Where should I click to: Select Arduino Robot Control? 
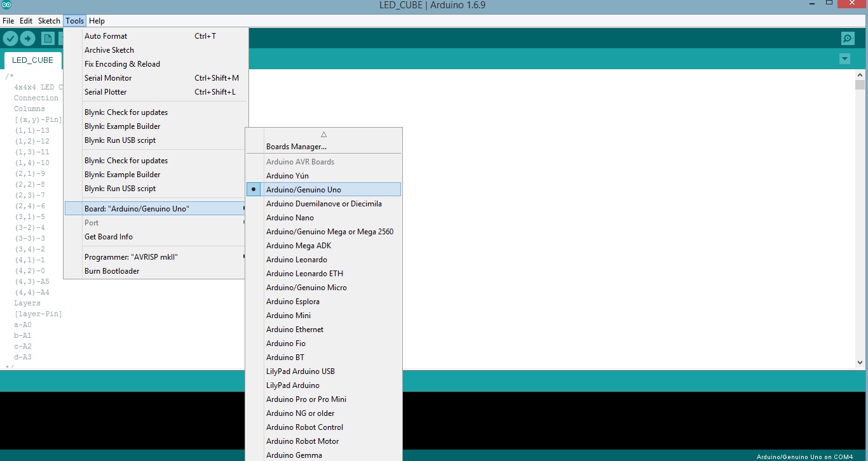pyautogui.click(x=324, y=427)
